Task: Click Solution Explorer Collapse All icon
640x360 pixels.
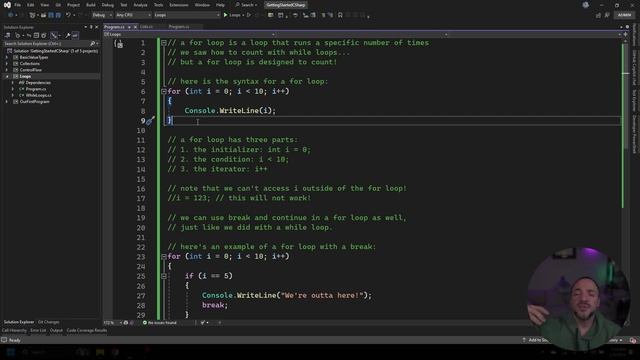Action: pos(36,36)
